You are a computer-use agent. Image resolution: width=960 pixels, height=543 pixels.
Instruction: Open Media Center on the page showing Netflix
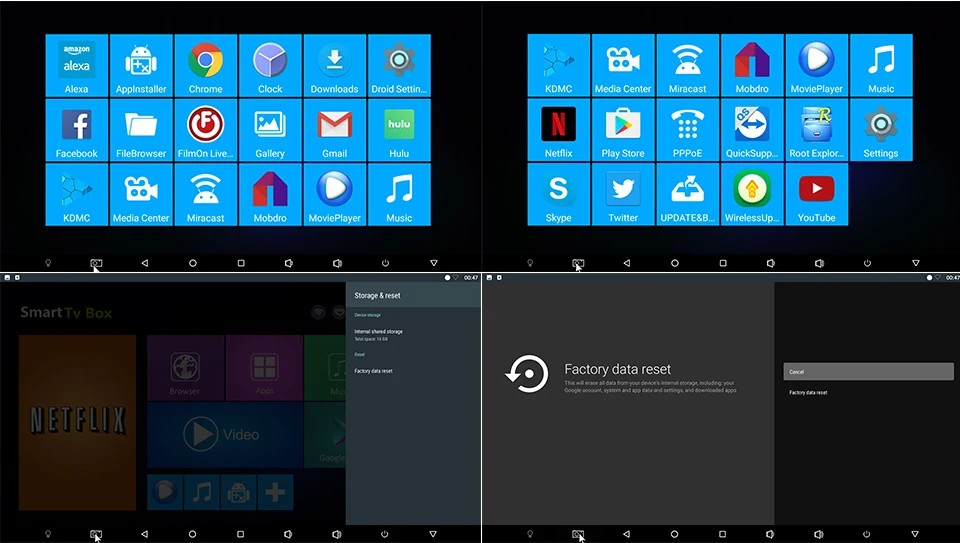pos(623,66)
